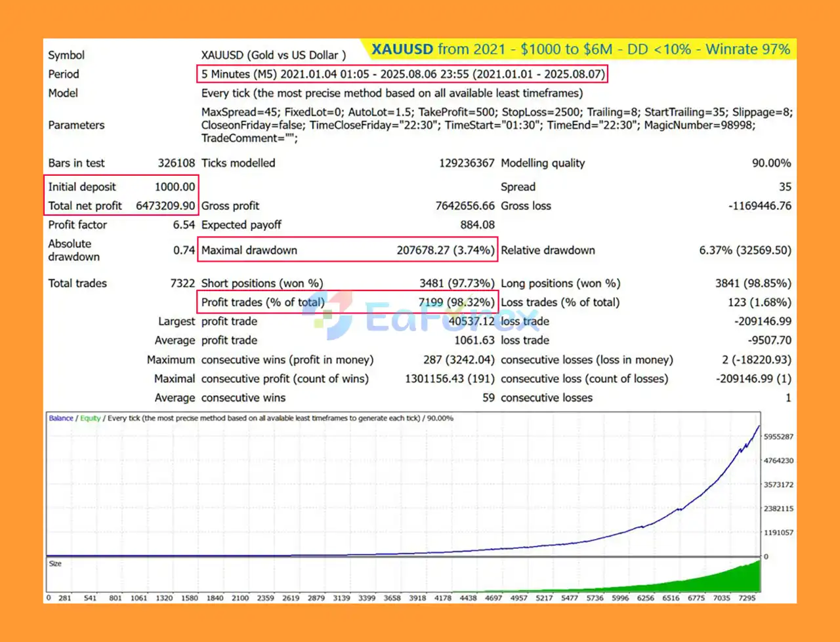Viewport: 840px width, 642px height.
Task: Select the Period date range value
Action: coord(402,74)
